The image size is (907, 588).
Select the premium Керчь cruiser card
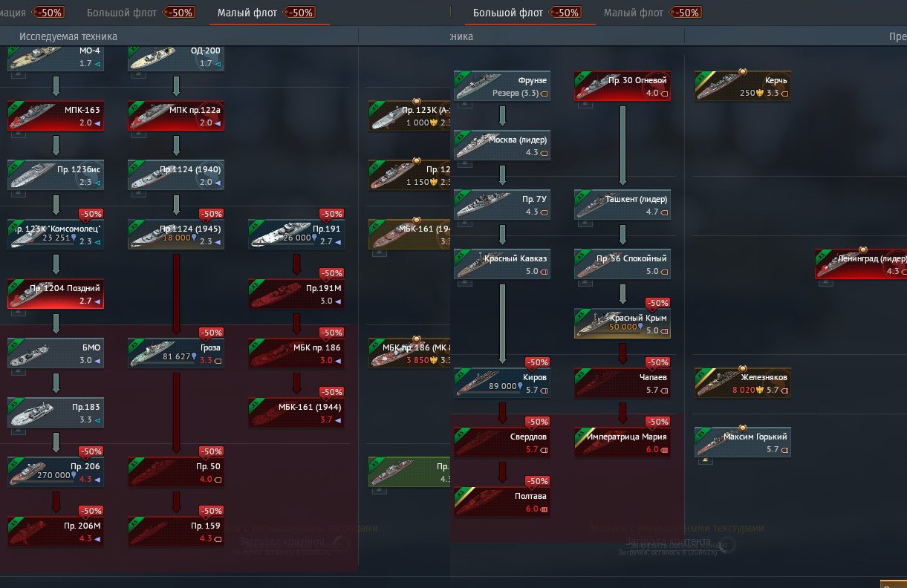743,86
